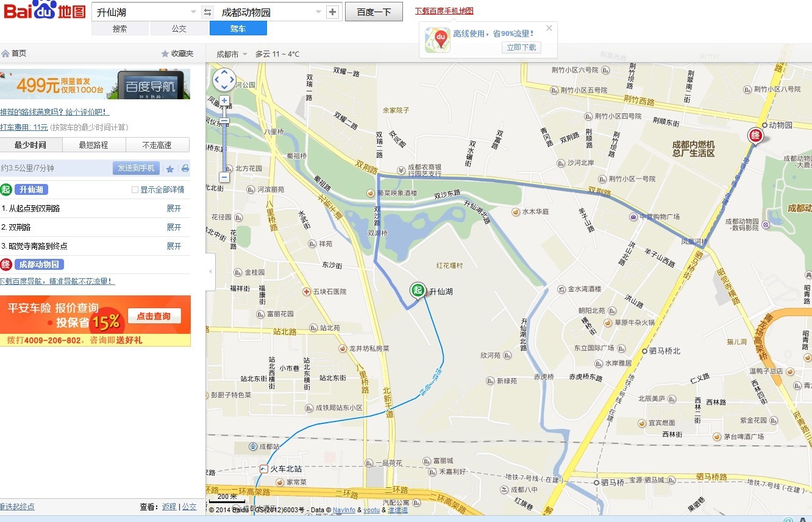Viewport: 812px width, 522px height.
Task: Click the 成都农商银行 bank icon on the map
Action: (401, 170)
